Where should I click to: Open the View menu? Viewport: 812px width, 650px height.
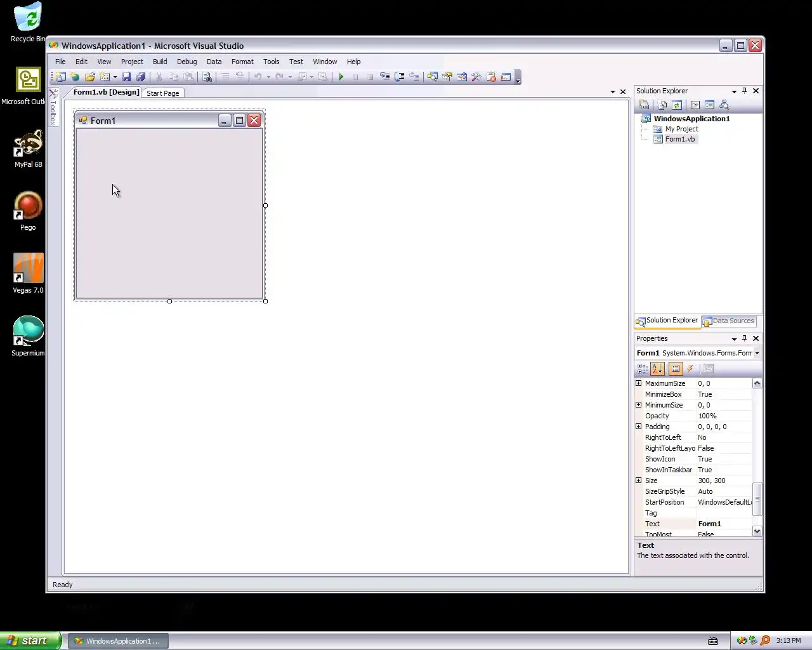click(104, 62)
